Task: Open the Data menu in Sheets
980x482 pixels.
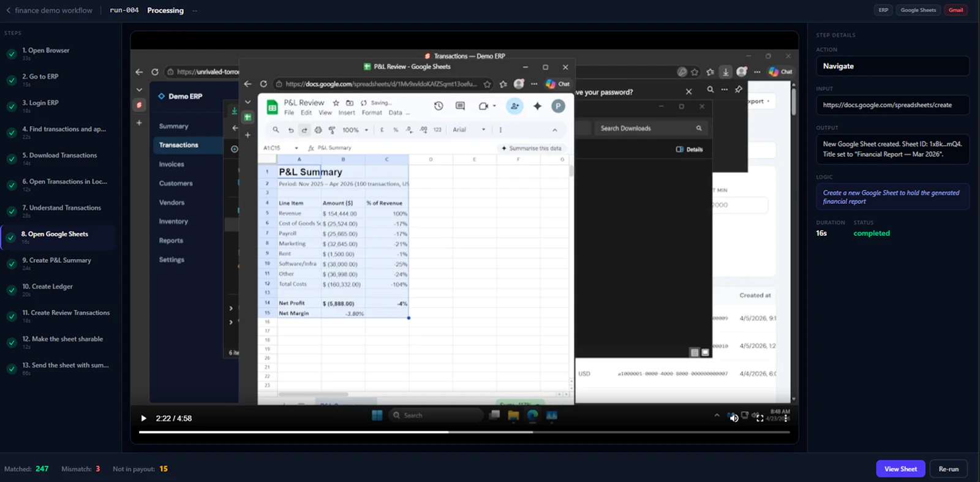Action: [x=396, y=113]
